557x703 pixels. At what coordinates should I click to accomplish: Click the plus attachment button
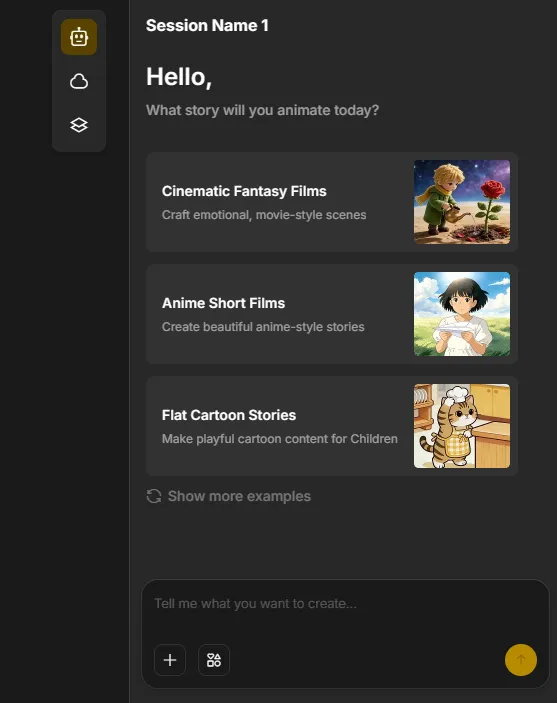point(170,660)
